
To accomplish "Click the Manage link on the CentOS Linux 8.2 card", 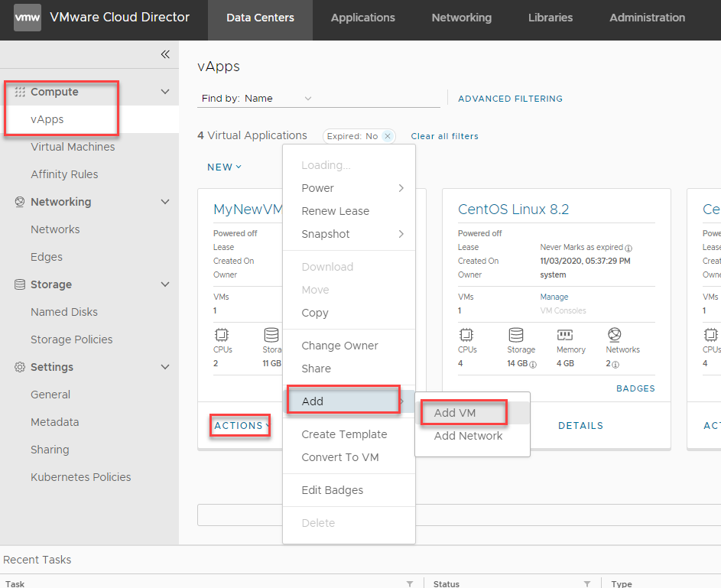I will tap(554, 297).
